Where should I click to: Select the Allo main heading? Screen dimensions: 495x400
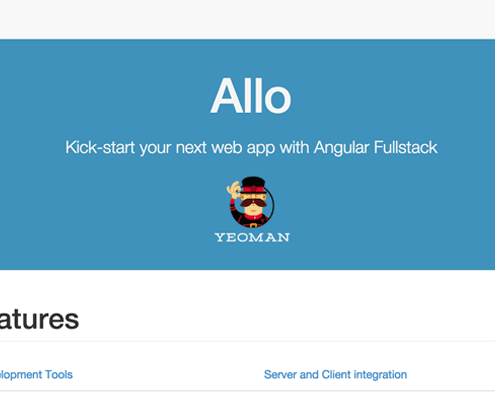coord(251,96)
